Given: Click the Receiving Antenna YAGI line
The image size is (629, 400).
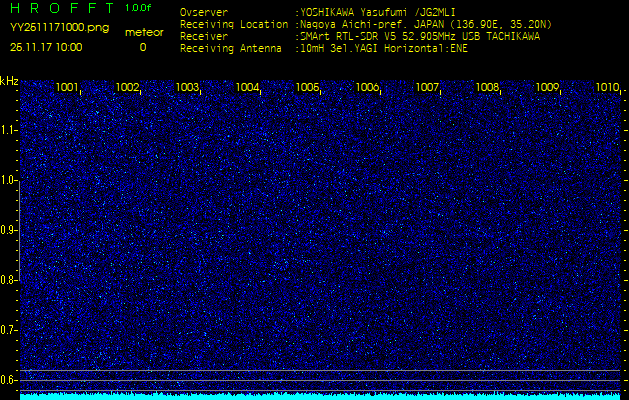Looking at the screenshot, I should [384, 47].
